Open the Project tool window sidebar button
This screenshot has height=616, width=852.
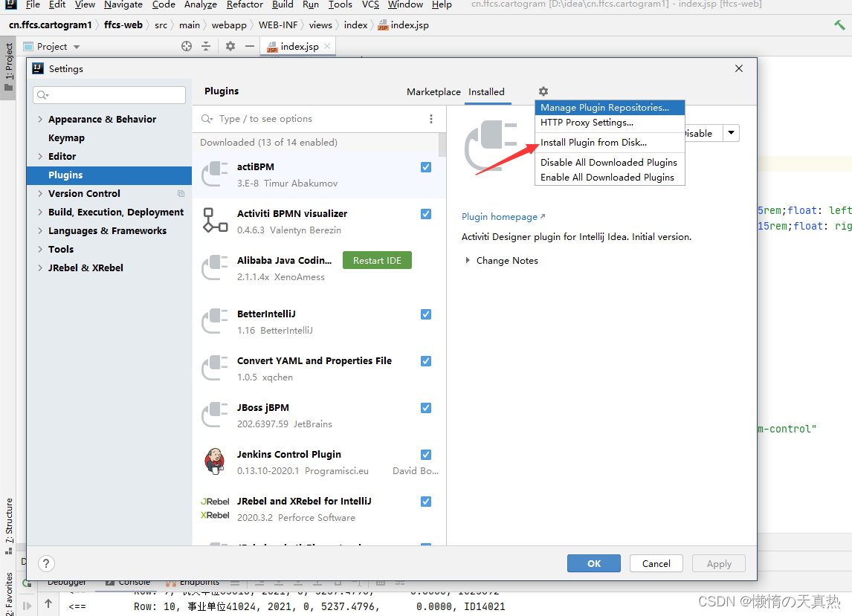pyautogui.click(x=9, y=68)
